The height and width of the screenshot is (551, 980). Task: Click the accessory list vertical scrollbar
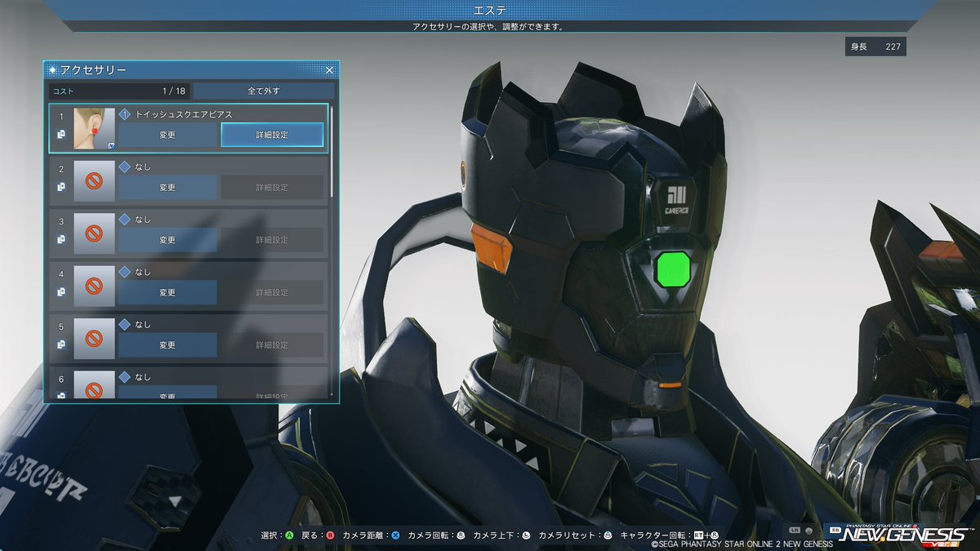tap(332, 150)
